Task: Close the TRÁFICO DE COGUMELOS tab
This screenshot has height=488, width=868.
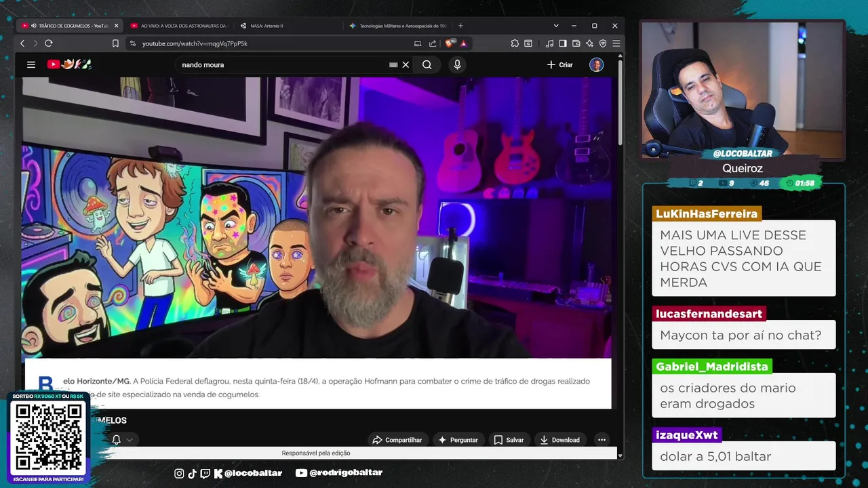Action: (x=116, y=26)
